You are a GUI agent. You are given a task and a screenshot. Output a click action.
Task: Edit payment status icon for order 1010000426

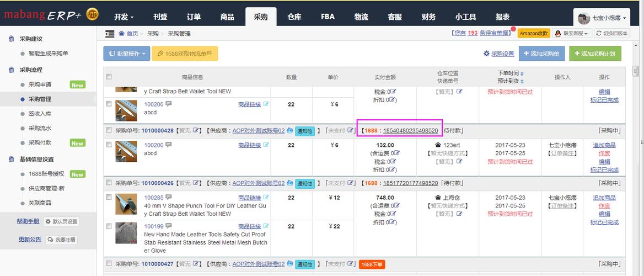click(x=351, y=183)
